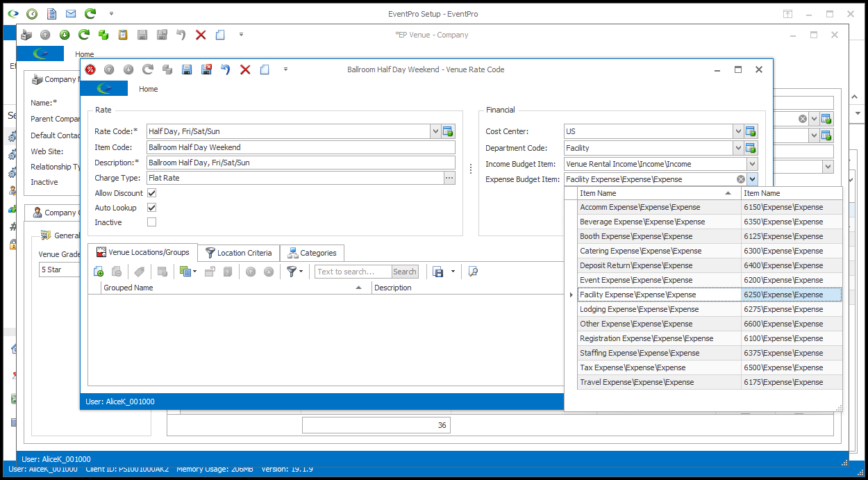Click into the Description field

coord(301,163)
